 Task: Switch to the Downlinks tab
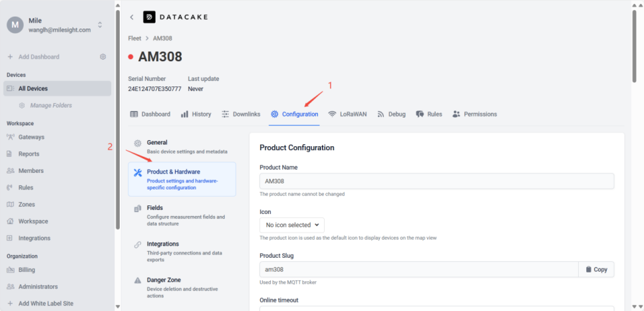241,114
